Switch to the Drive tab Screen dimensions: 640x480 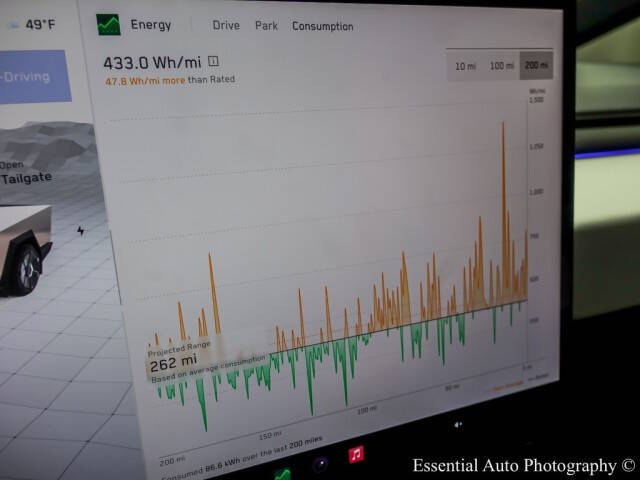(225, 26)
